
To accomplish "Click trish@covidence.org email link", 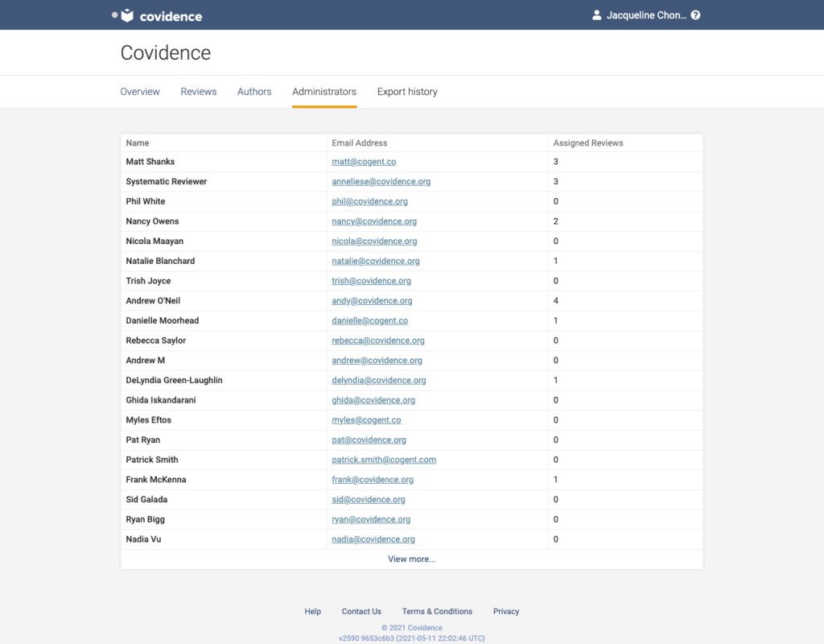I will pos(371,281).
